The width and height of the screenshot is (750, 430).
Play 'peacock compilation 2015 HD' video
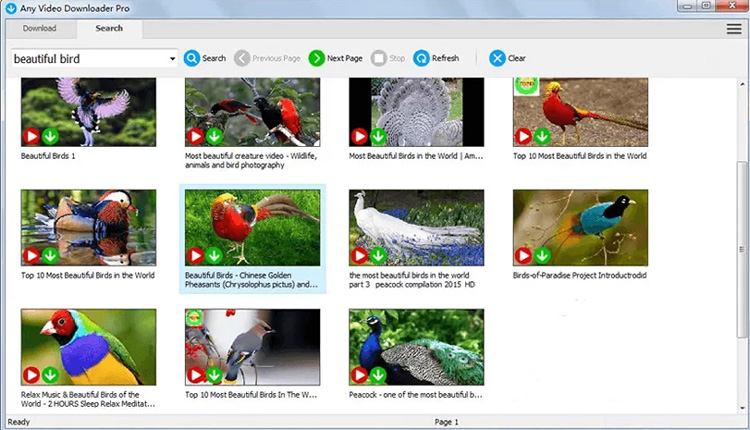tap(359, 255)
